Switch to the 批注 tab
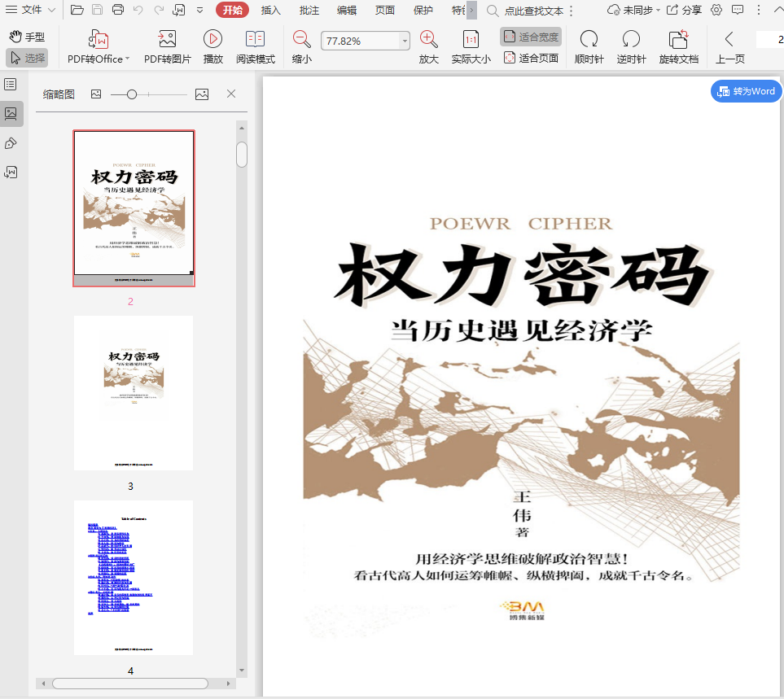The width and height of the screenshot is (784, 699). [x=309, y=10]
